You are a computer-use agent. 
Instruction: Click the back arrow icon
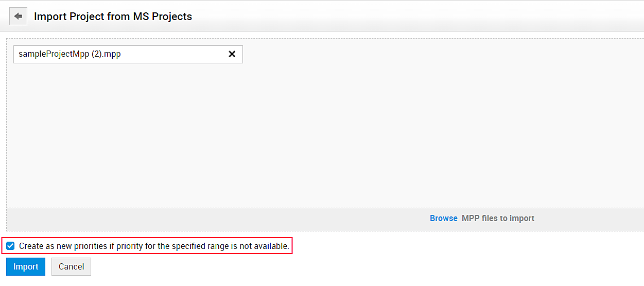(x=18, y=16)
